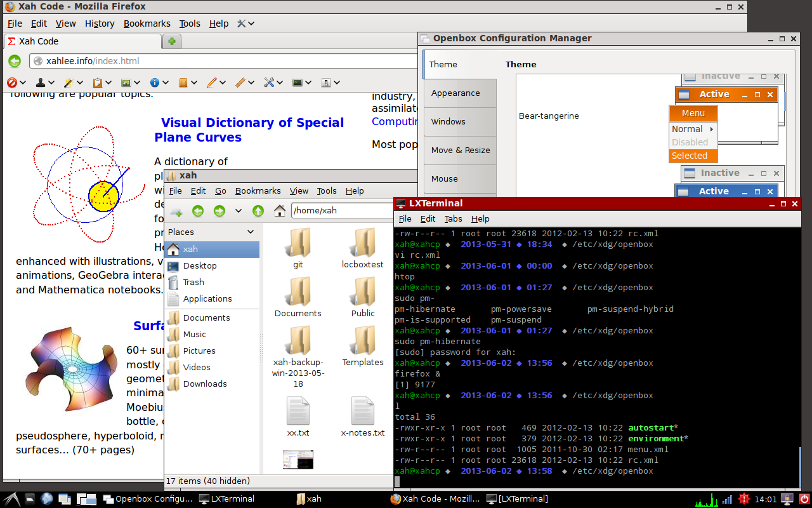Select Bear-tangerine theme entry
The width and height of the screenshot is (812, 508).
pos(549,116)
